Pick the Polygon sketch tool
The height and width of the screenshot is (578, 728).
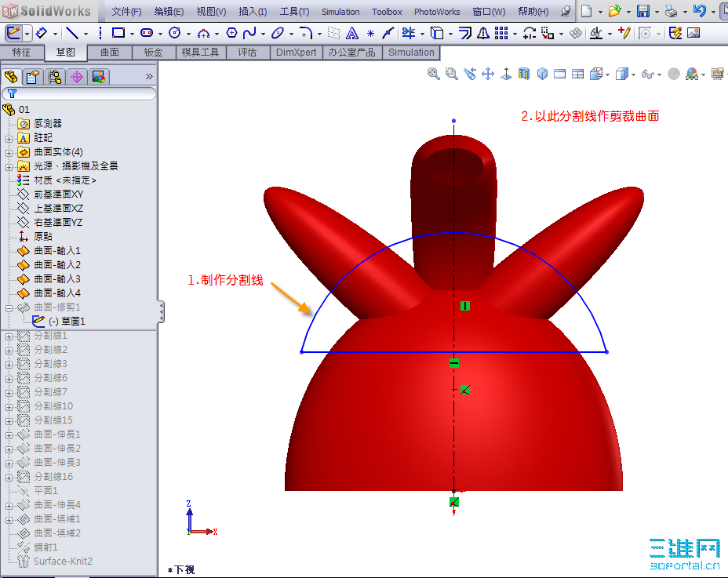click(x=231, y=33)
